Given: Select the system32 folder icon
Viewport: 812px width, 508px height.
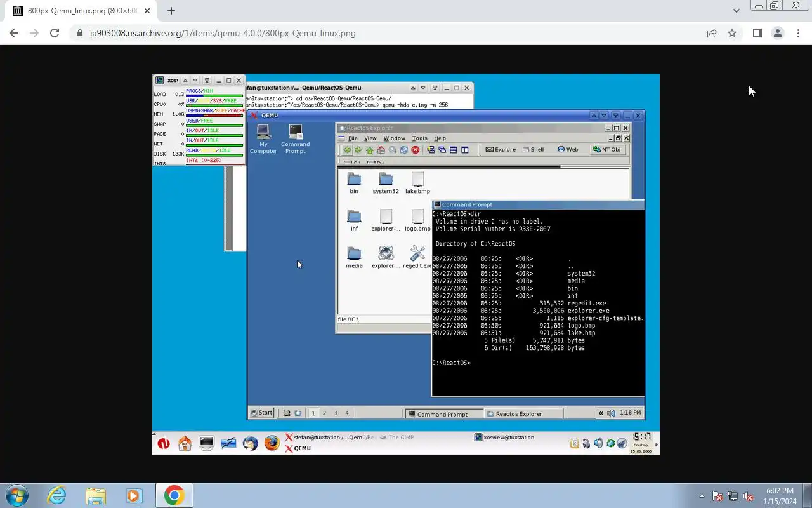Looking at the screenshot, I should click(386, 183).
